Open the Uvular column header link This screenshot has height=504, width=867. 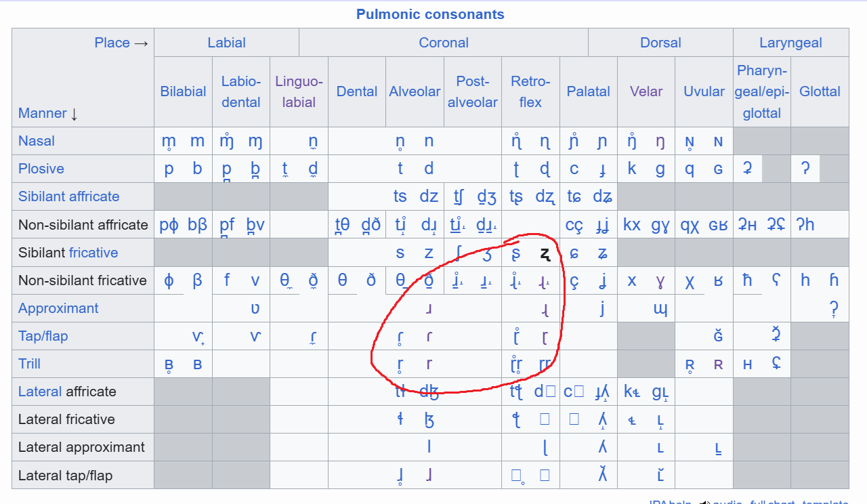704,91
